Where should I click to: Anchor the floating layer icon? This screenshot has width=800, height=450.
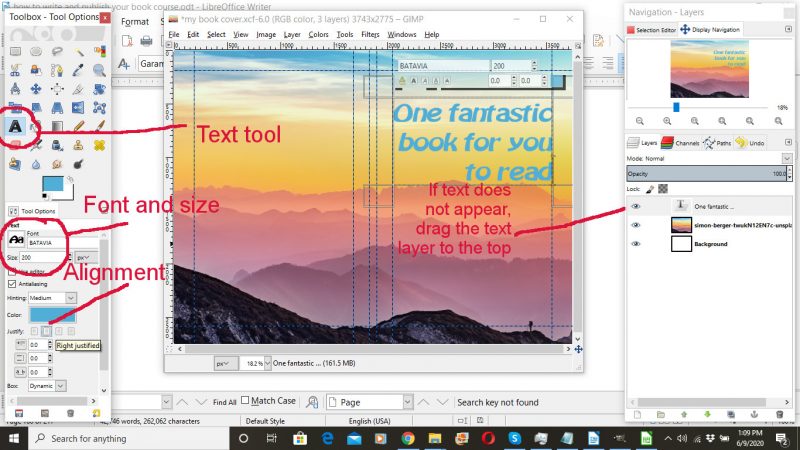(x=756, y=413)
